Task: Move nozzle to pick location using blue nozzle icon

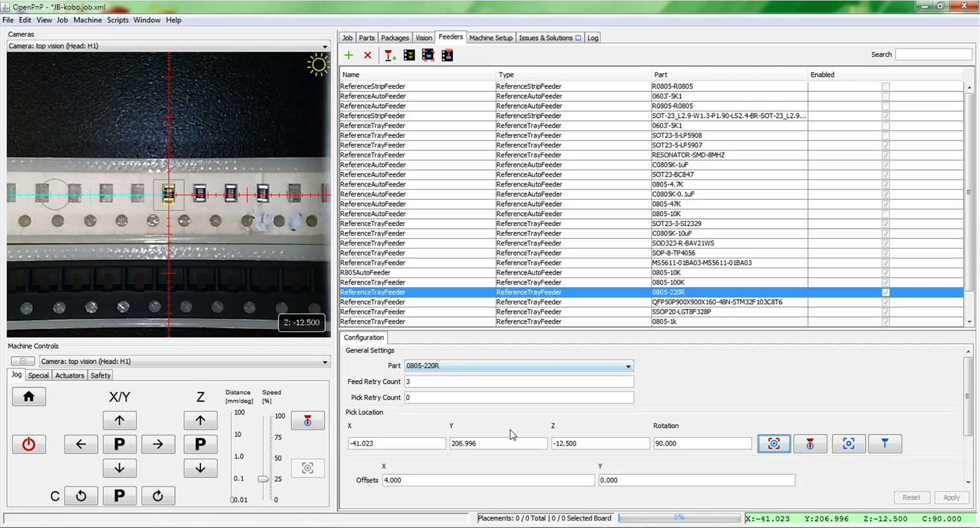Action: [x=884, y=444]
